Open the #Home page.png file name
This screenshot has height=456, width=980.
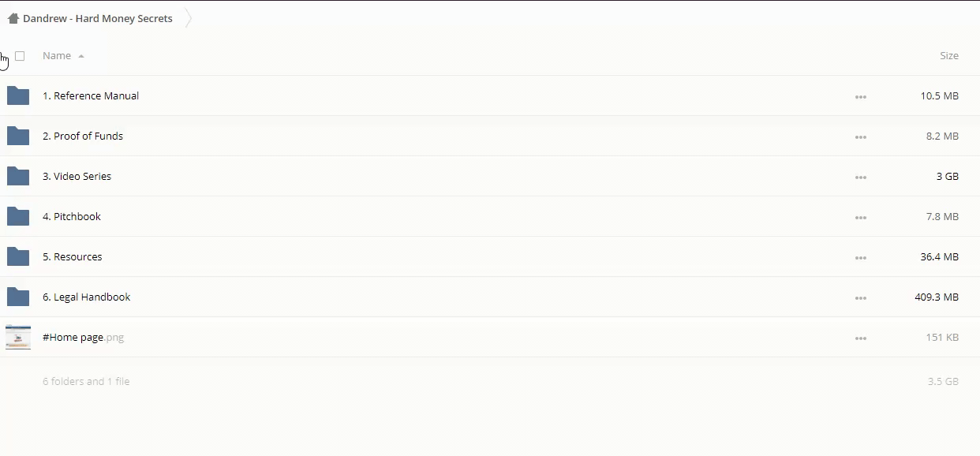click(73, 338)
